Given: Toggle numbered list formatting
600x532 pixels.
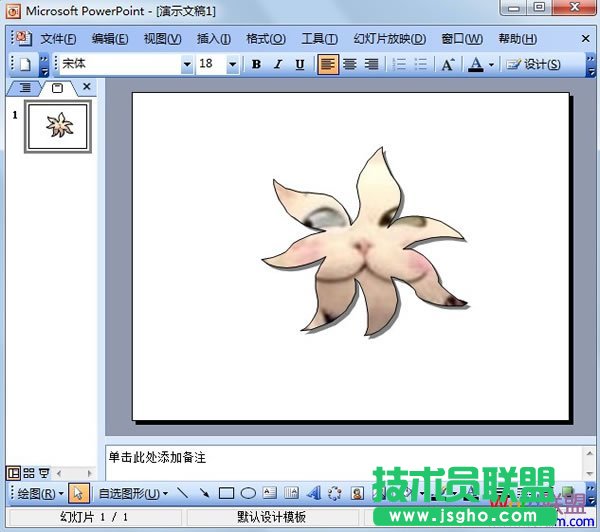Looking at the screenshot, I should pos(399,64).
